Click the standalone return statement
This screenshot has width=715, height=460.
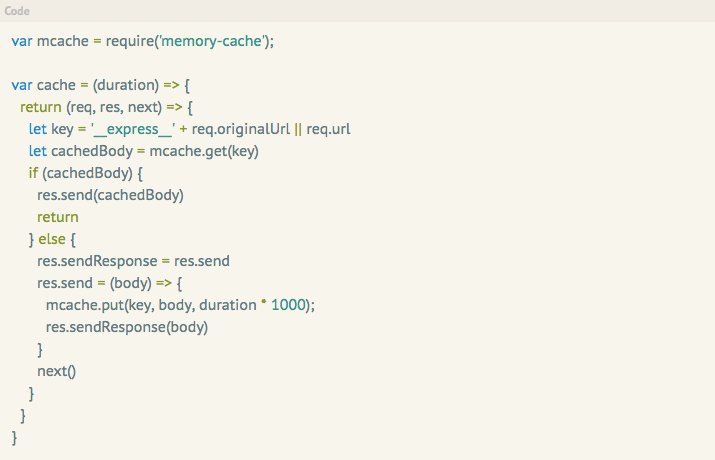(x=58, y=217)
